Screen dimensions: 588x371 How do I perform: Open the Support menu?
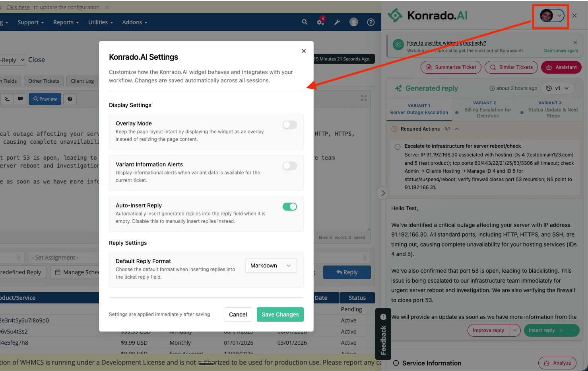(31, 22)
